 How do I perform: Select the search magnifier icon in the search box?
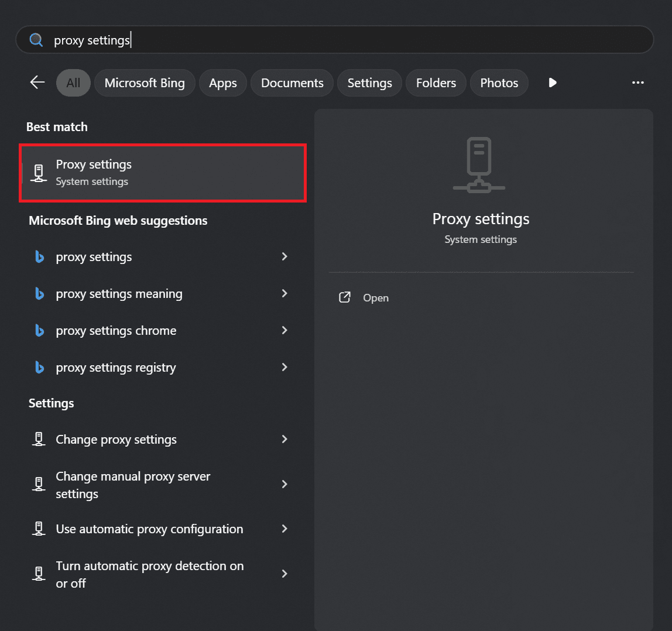point(35,39)
